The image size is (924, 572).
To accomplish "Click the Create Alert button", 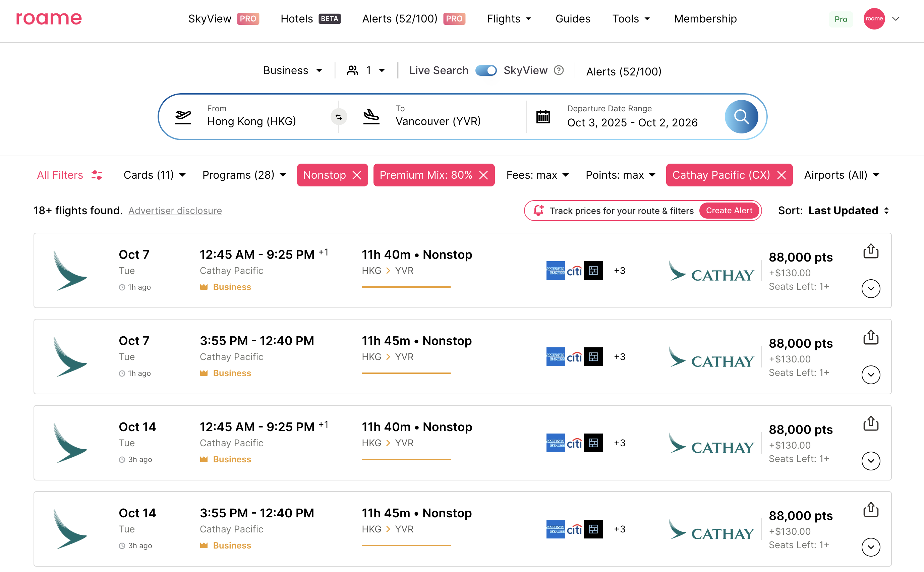I will pyautogui.click(x=729, y=211).
